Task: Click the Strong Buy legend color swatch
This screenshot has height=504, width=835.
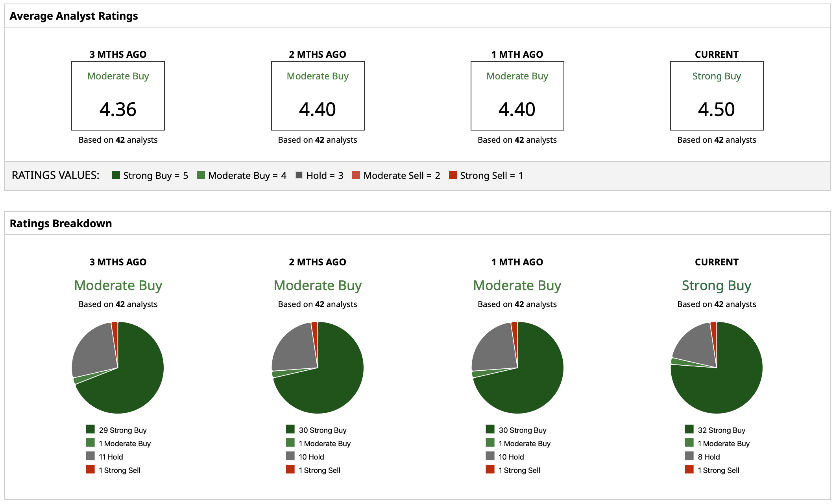Action: (x=116, y=175)
